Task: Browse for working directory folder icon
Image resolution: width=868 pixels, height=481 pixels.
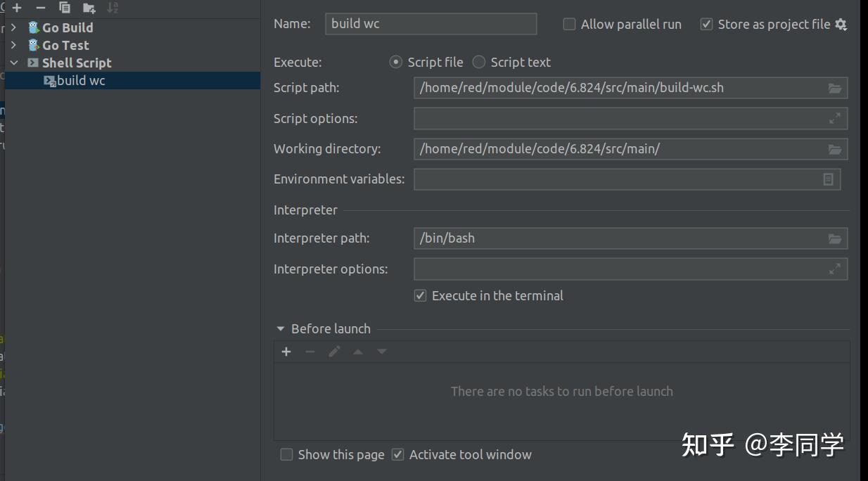Action: click(x=834, y=149)
